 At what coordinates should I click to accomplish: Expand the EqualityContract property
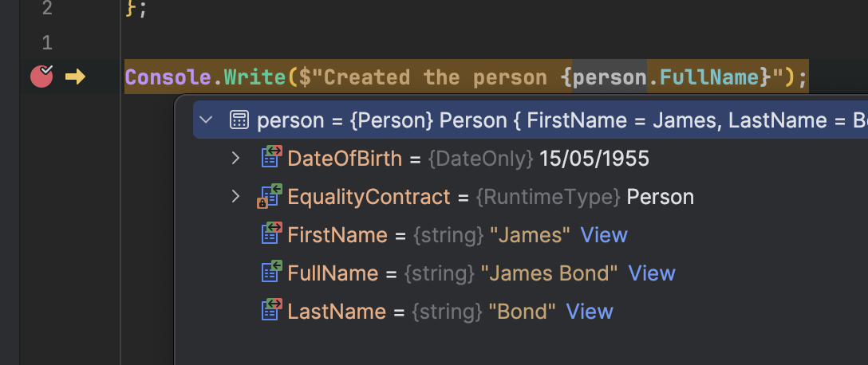[x=235, y=197]
